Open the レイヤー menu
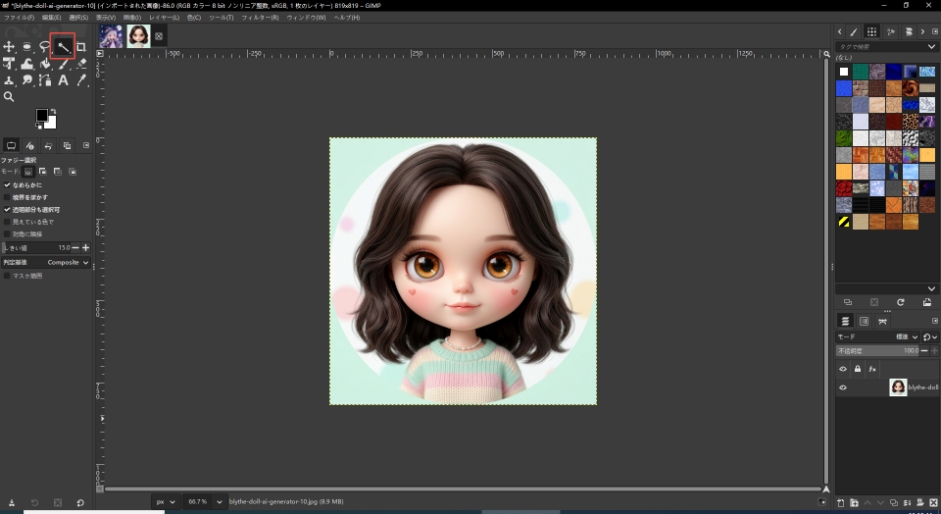The height and width of the screenshot is (514, 941). pos(164,18)
